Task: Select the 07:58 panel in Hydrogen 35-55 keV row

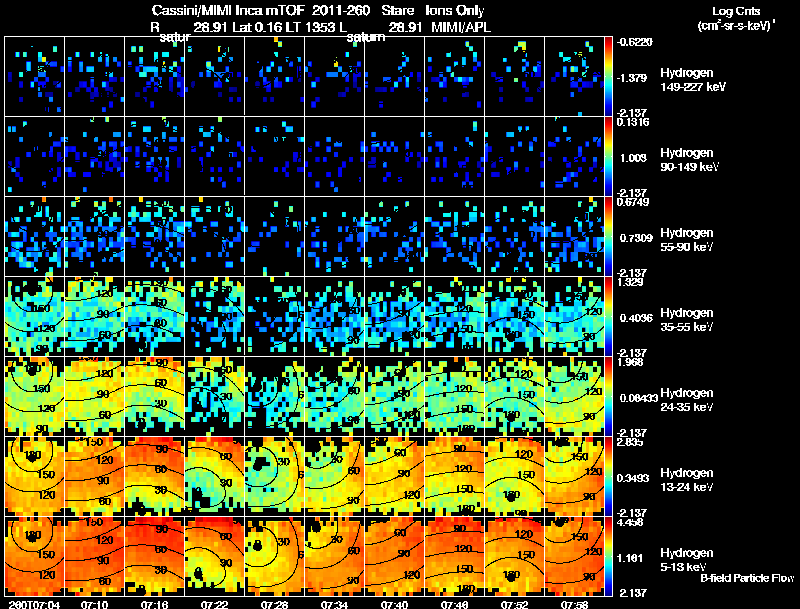Action: pyautogui.click(x=575, y=316)
